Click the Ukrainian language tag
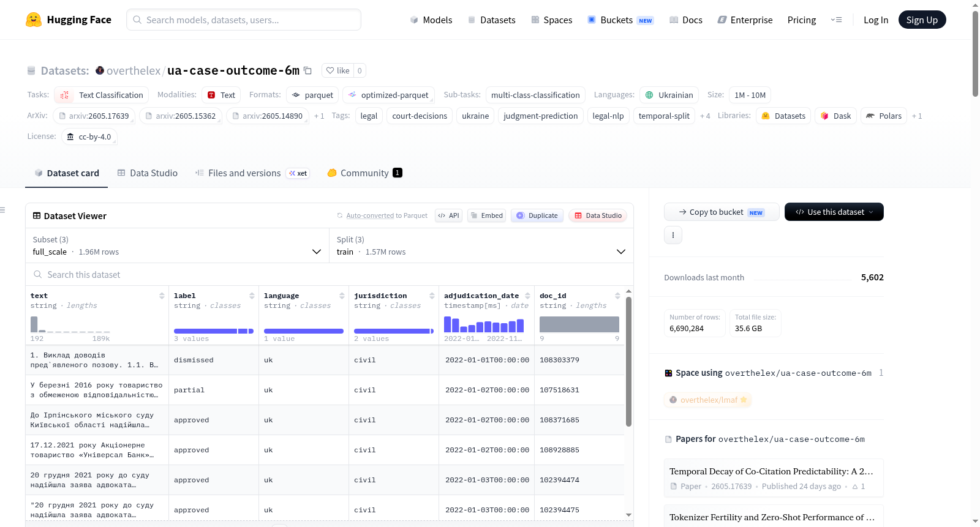980x527 pixels. (669, 95)
